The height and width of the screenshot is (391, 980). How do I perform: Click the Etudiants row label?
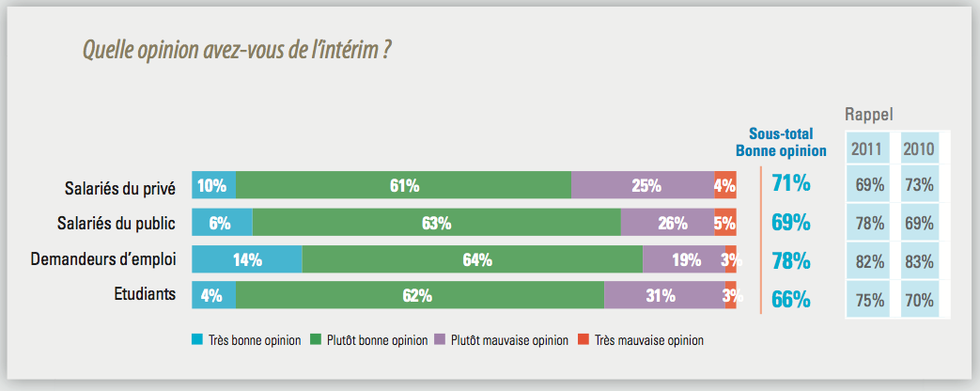click(143, 294)
